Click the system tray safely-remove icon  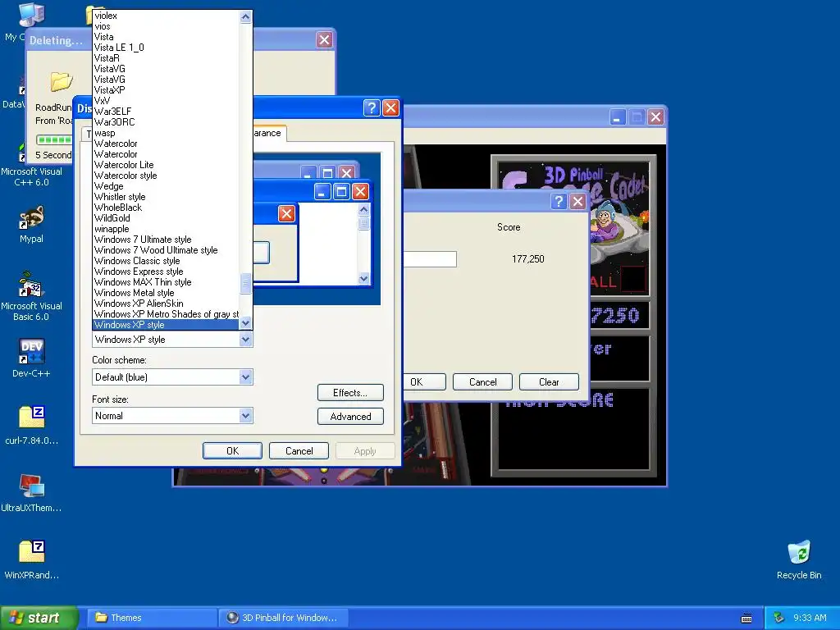(778, 618)
